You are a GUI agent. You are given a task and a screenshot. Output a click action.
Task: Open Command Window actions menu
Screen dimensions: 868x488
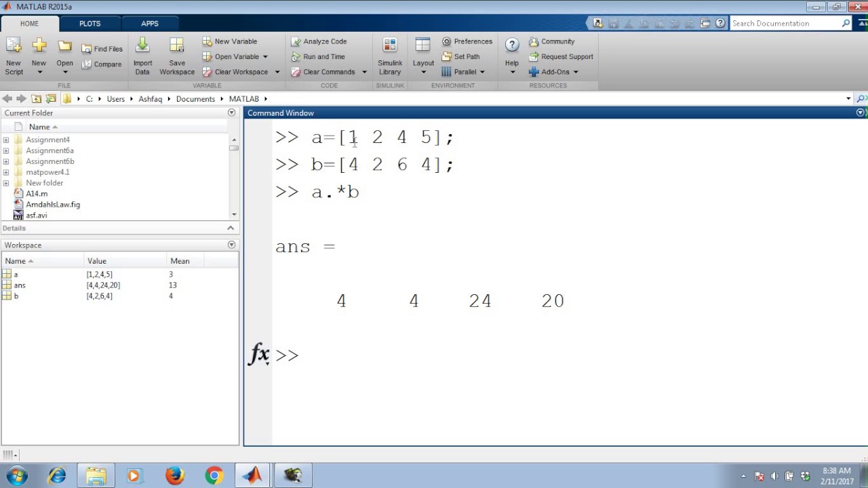[861, 113]
